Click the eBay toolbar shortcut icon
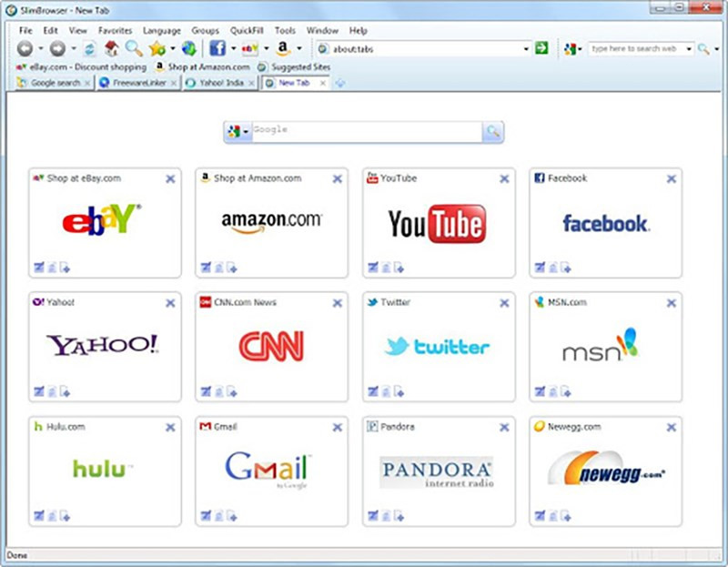This screenshot has width=728, height=567. (249, 48)
